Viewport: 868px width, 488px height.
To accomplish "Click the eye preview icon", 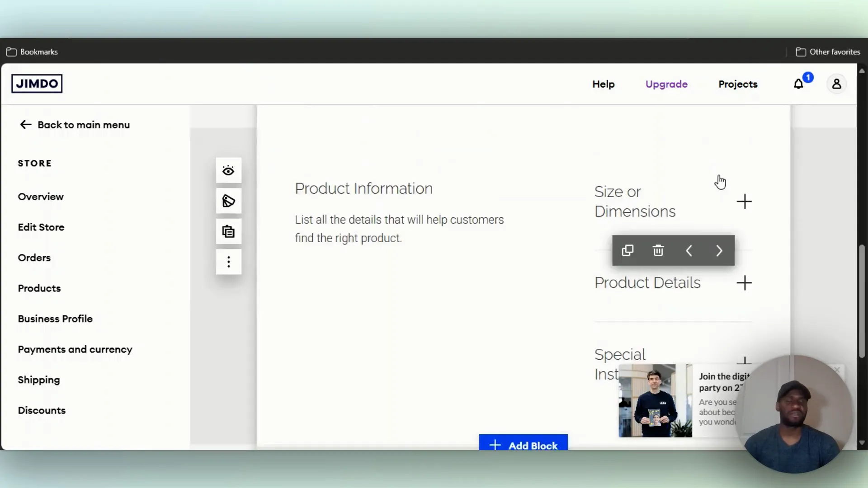I will [228, 171].
